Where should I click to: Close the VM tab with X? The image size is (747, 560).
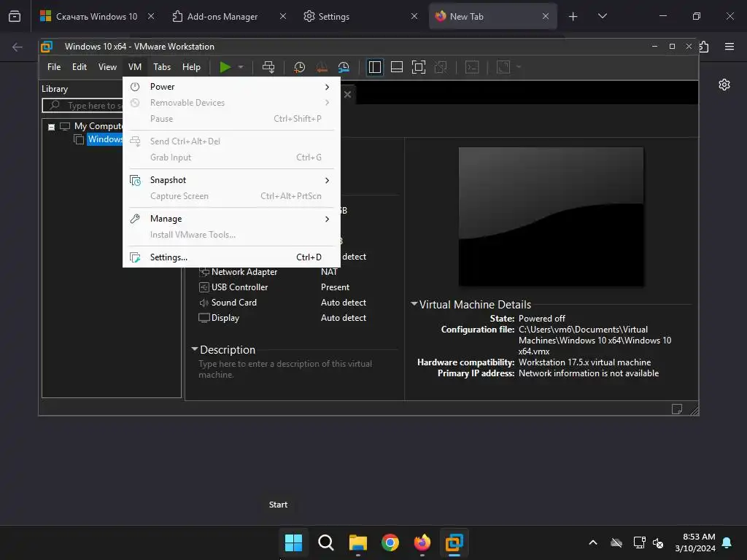[x=348, y=94]
